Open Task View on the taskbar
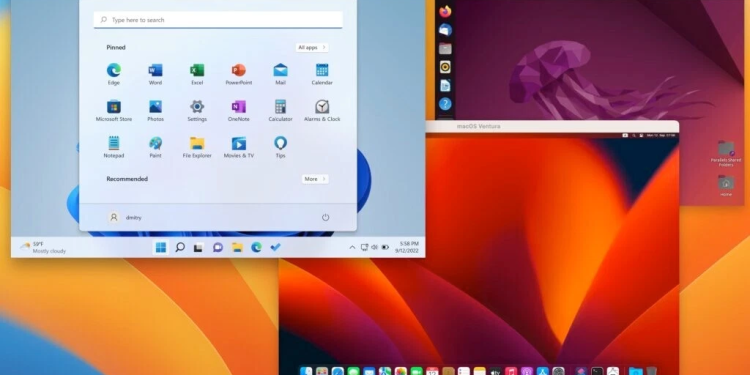Viewport: 750px width, 375px height. click(x=199, y=247)
